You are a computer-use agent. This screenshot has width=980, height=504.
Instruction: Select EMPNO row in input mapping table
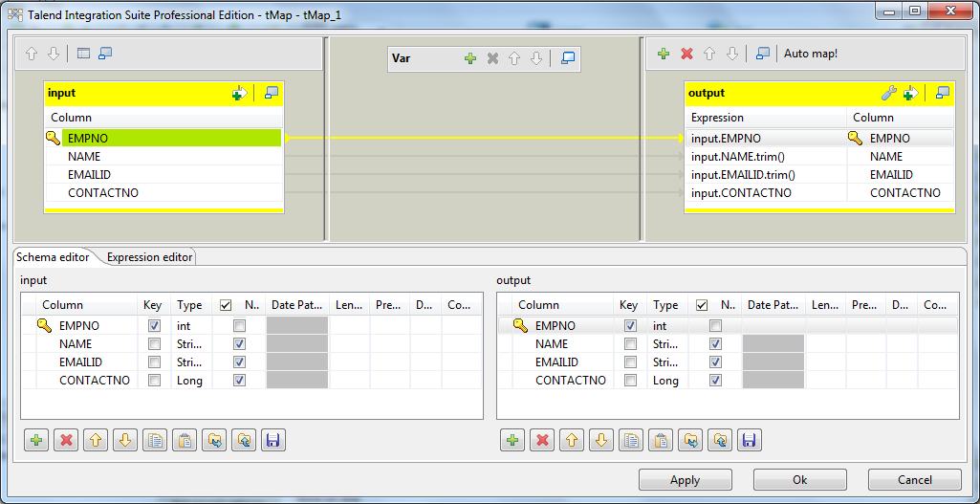(x=163, y=138)
